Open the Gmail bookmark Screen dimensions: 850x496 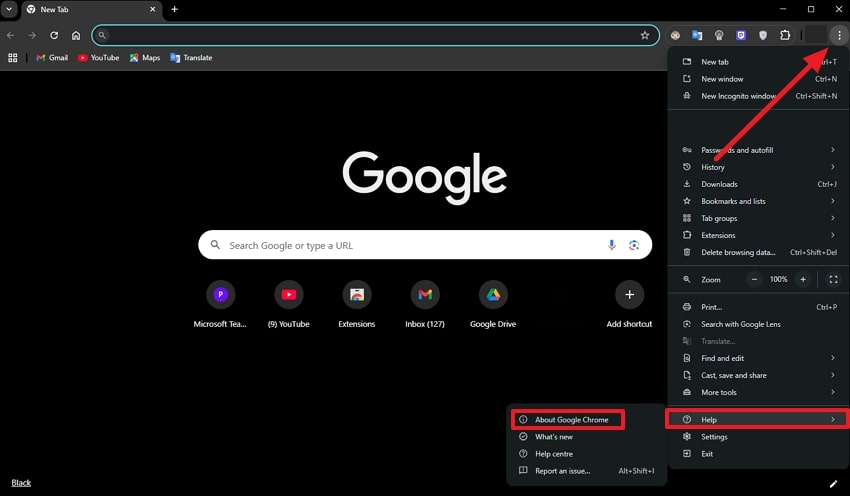pos(52,57)
